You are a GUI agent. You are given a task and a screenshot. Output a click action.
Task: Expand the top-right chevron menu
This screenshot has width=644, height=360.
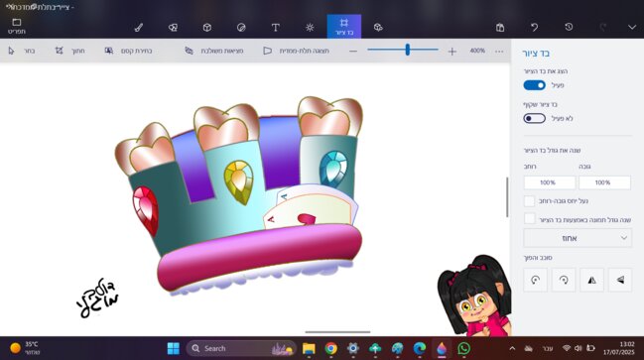tap(632, 27)
